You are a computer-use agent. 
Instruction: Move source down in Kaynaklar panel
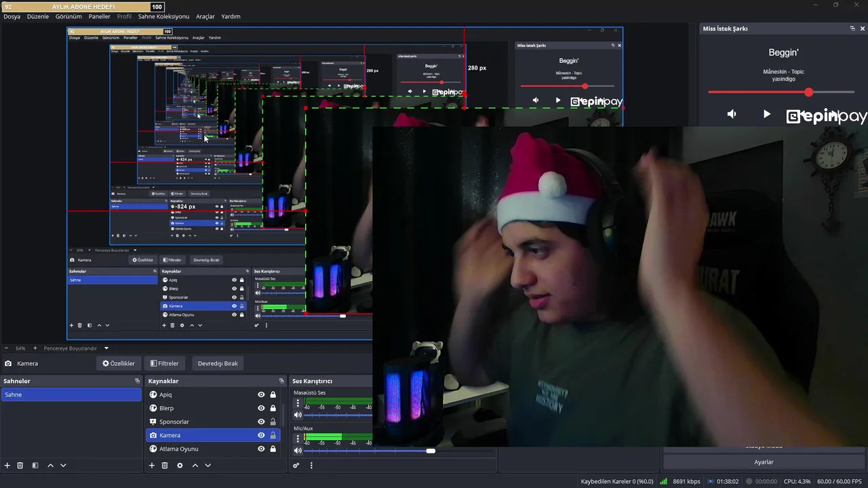208,466
